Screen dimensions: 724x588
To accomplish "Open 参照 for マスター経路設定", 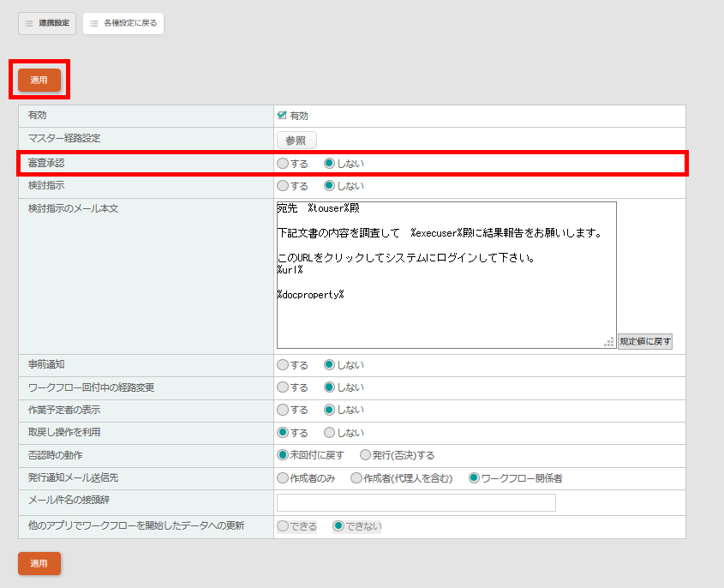I will coord(296,140).
